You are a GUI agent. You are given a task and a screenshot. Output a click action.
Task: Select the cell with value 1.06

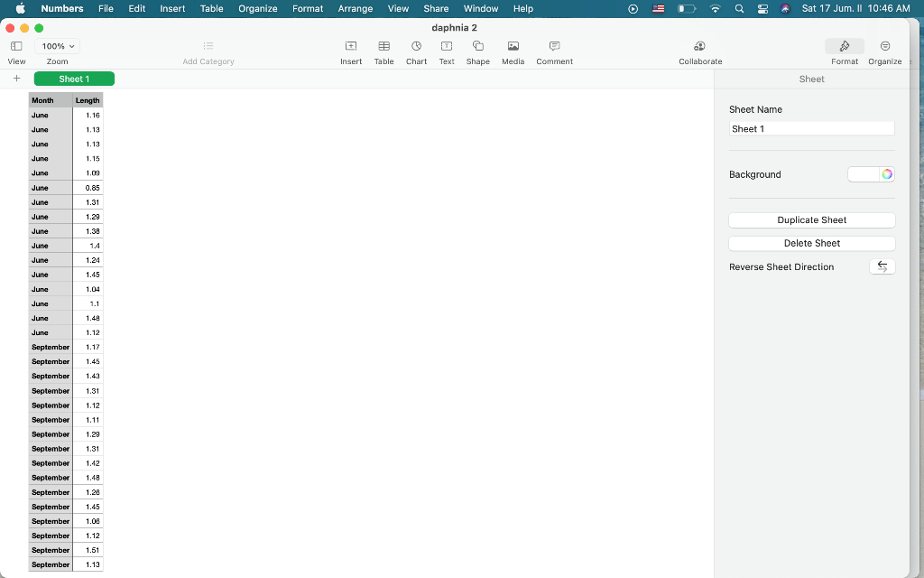[x=88, y=521]
